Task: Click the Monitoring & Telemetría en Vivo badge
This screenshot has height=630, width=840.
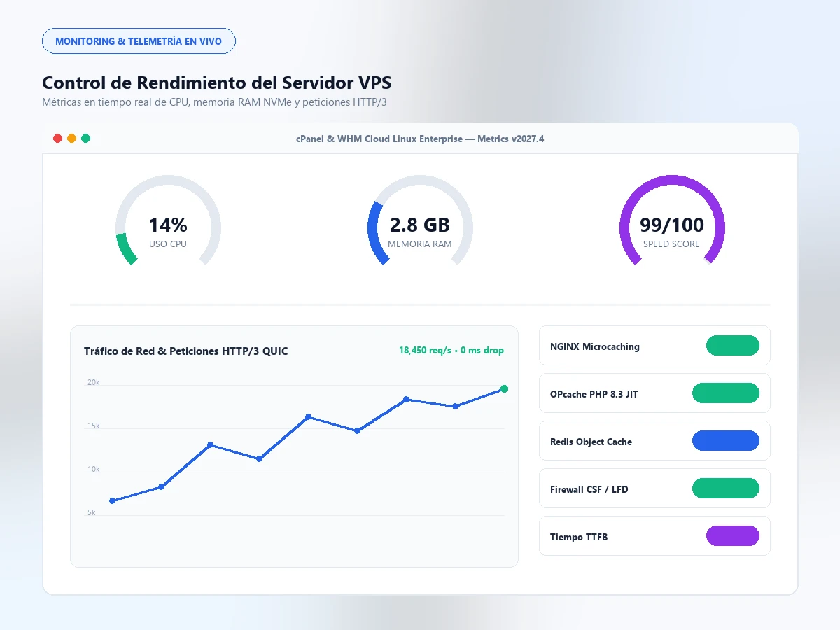Action: (x=139, y=41)
